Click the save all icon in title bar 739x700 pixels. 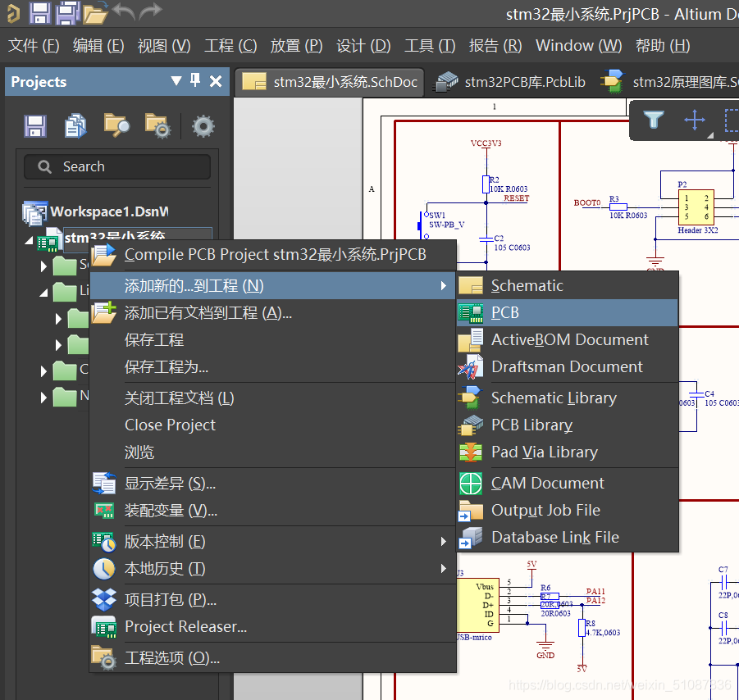pos(67,12)
